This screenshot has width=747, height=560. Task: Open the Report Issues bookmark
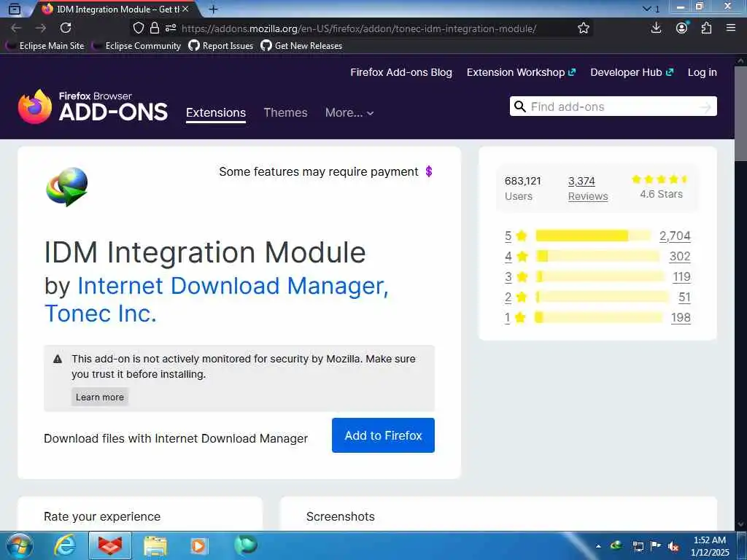pyautogui.click(x=221, y=46)
